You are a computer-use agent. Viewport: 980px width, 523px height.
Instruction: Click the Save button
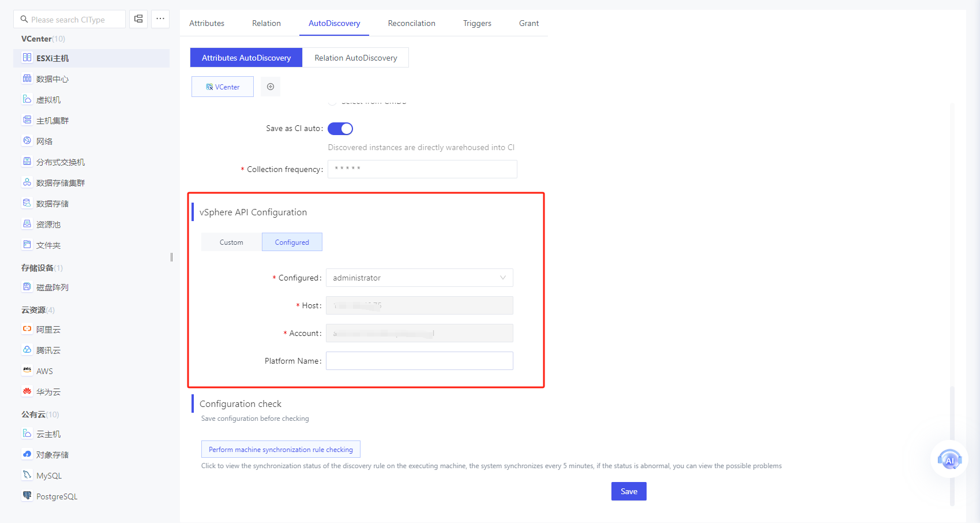629,491
